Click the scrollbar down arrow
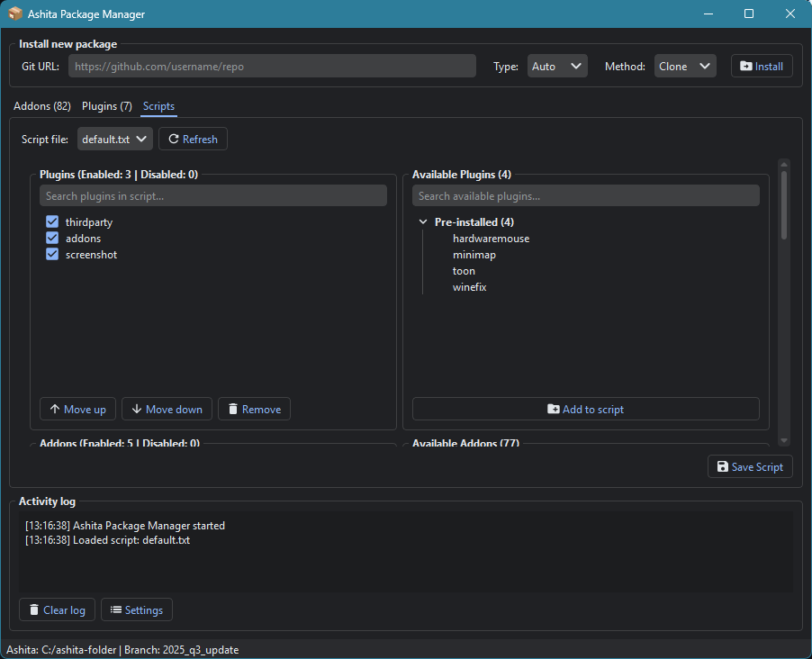812x659 pixels. [x=784, y=441]
